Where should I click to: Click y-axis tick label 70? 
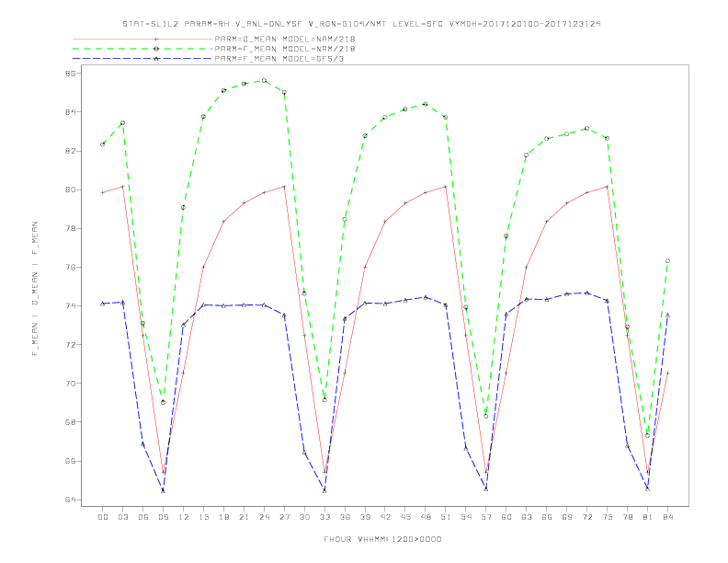(x=70, y=384)
